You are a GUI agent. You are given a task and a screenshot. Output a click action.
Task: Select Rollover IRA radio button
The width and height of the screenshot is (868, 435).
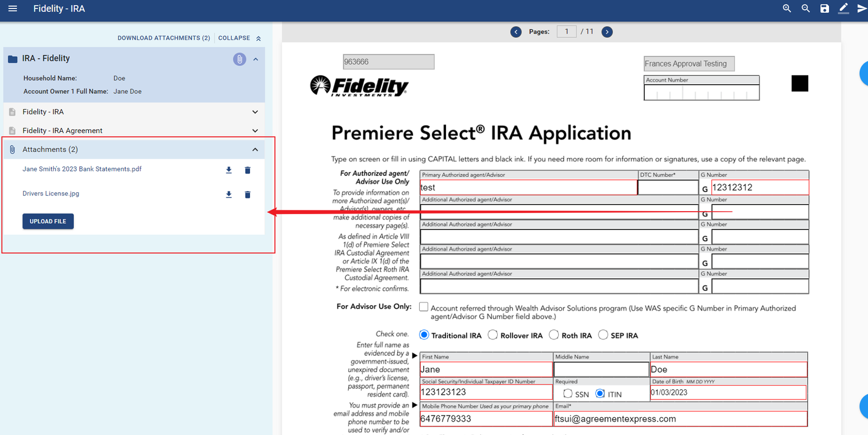[x=493, y=335]
